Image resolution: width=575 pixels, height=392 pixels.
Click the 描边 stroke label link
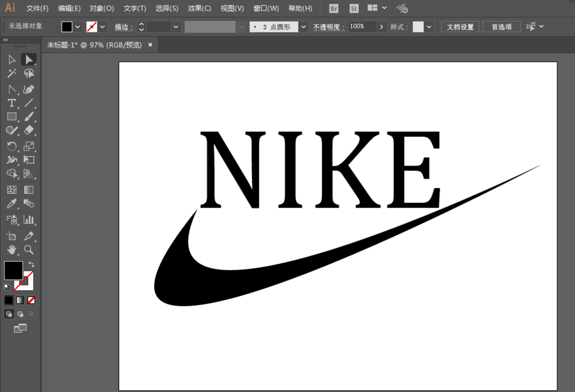(x=124, y=27)
